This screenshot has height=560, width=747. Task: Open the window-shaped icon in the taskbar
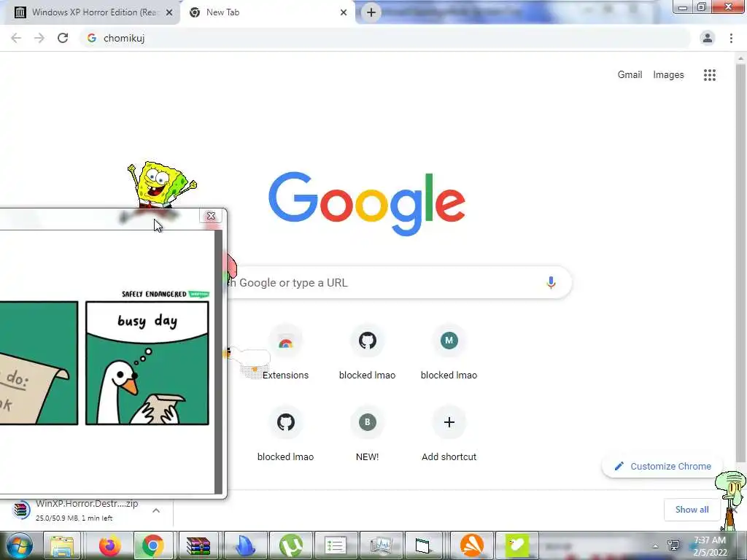coord(423,545)
